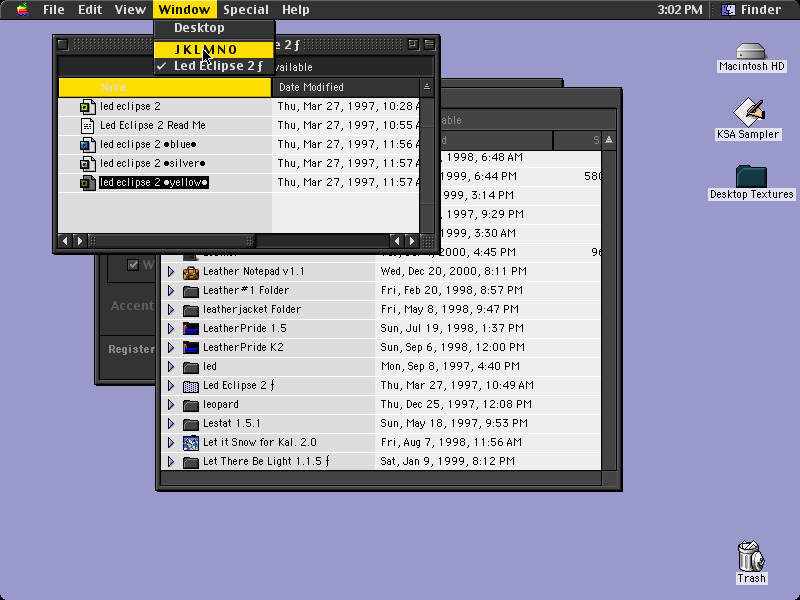The height and width of the screenshot is (600, 800).
Task: Select the "led eclipse 2" file icon
Action: coord(87,107)
